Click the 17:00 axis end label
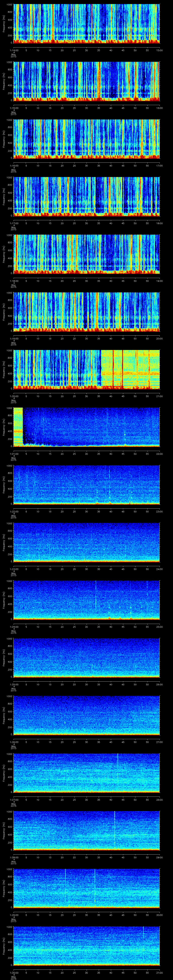This screenshot has width=173, height=980. 160,166
